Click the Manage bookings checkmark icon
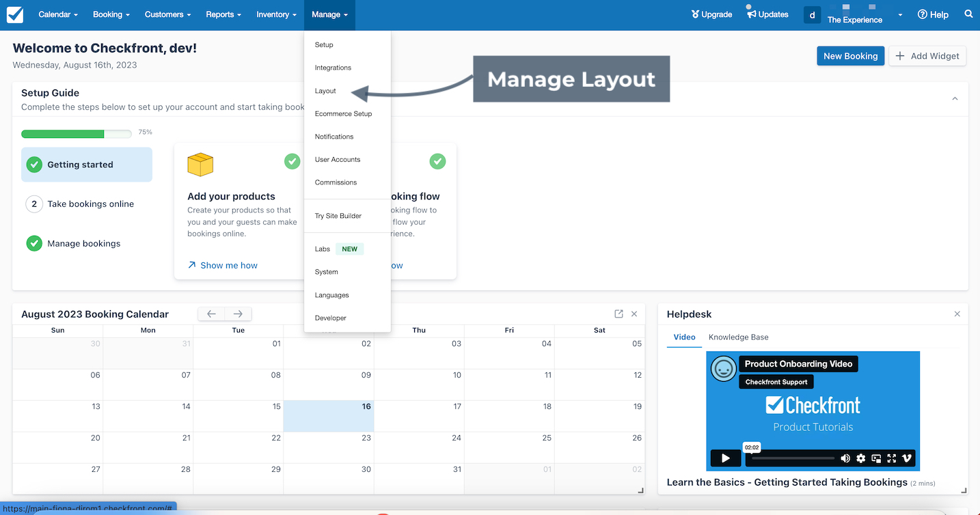Image resolution: width=980 pixels, height=515 pixels. [34, 243]
